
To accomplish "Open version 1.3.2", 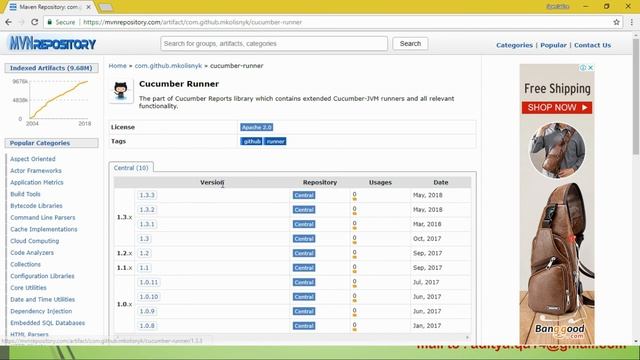I will point(147,210).
